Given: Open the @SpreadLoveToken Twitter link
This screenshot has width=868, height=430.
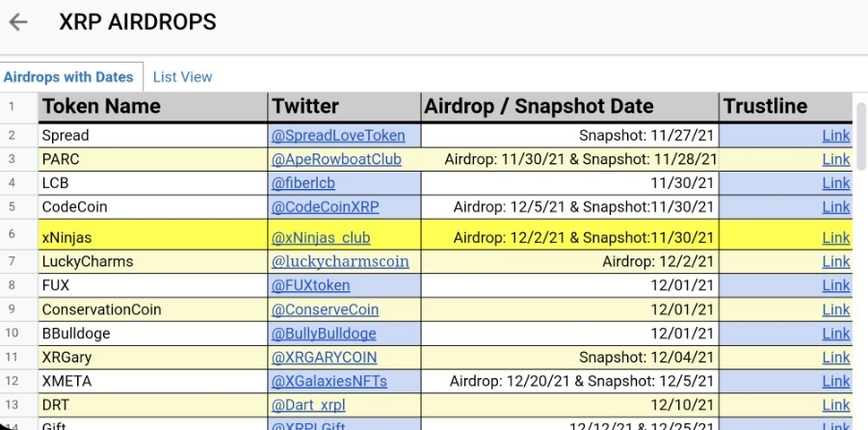Looking at the screenshot, I should tap(338, 135).
